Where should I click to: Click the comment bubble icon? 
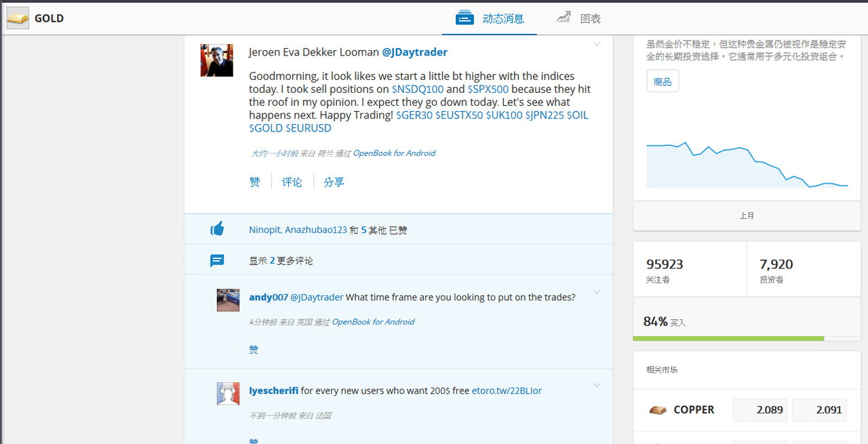click(x=217, y=260)
